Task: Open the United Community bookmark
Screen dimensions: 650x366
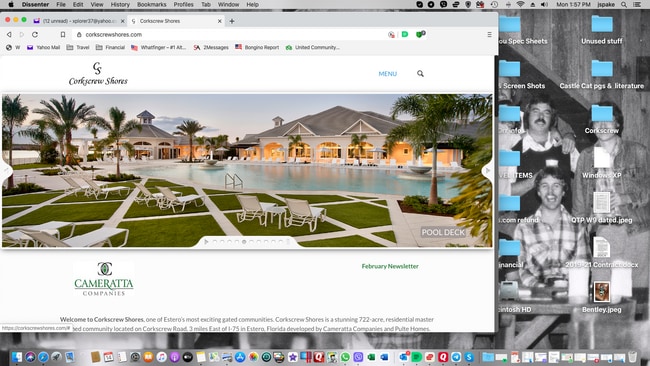Action: [313, 47]
